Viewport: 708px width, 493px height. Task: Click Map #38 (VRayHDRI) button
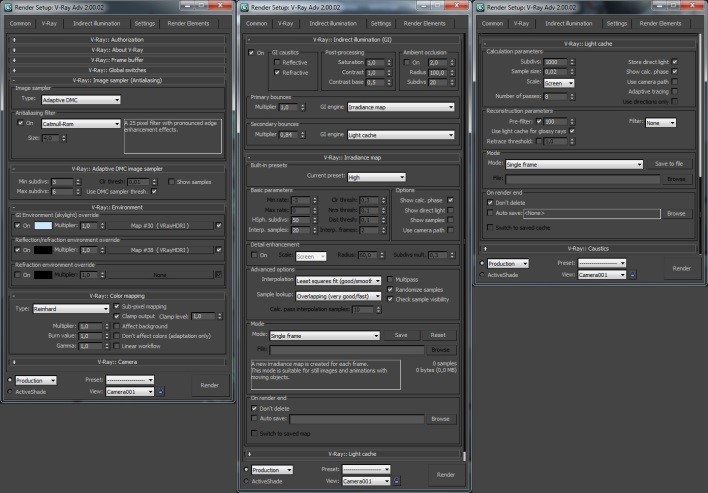coord(160,250)
